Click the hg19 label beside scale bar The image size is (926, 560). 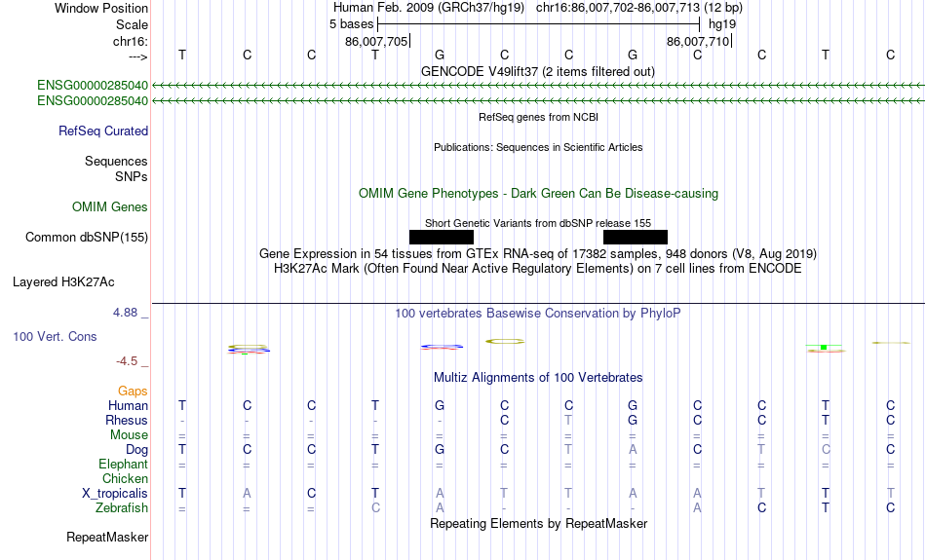(722, 24)
